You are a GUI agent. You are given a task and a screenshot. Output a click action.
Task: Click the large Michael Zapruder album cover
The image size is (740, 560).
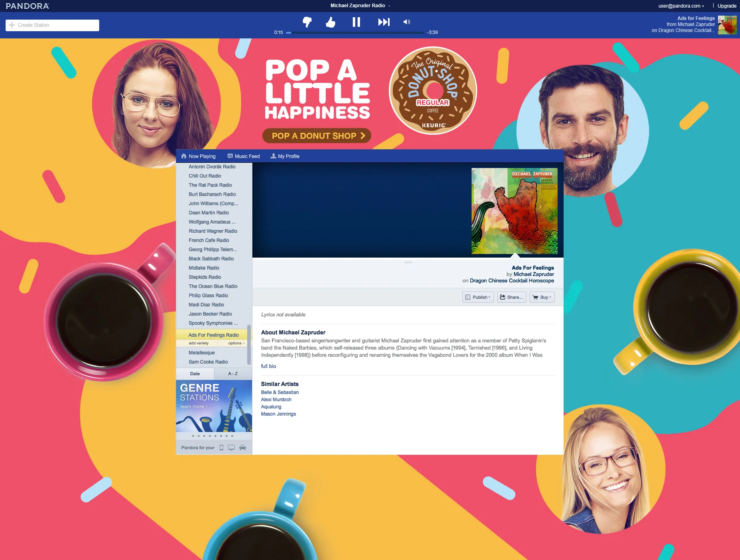pyautogui.click(x=514, y=211)
